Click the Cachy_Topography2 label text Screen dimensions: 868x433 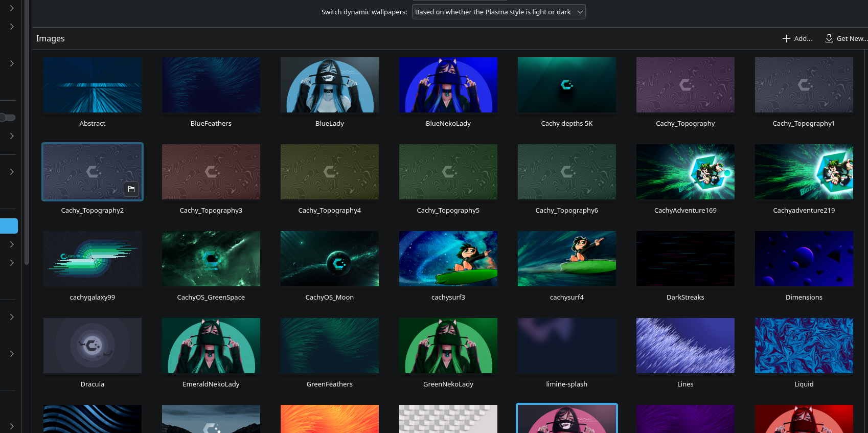tap(93, 211)
